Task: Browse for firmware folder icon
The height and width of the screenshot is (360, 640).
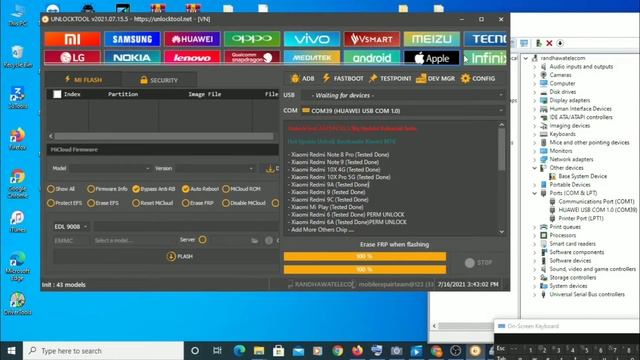Action: point(255,240)
